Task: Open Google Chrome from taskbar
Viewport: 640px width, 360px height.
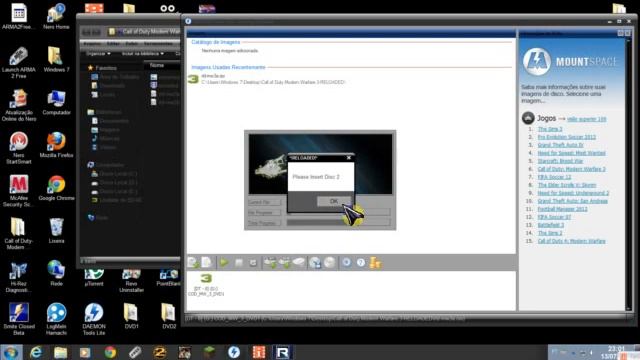Action: (110, 352)
